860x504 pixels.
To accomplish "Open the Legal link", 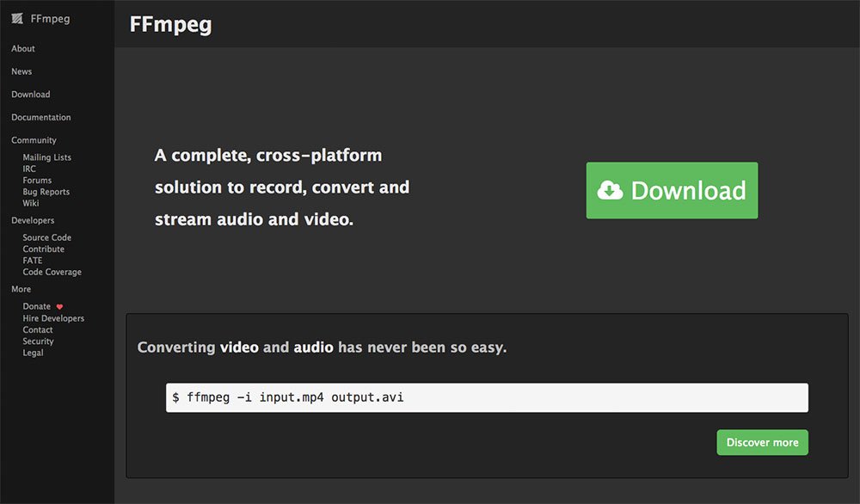I will [x=33, y=353].
